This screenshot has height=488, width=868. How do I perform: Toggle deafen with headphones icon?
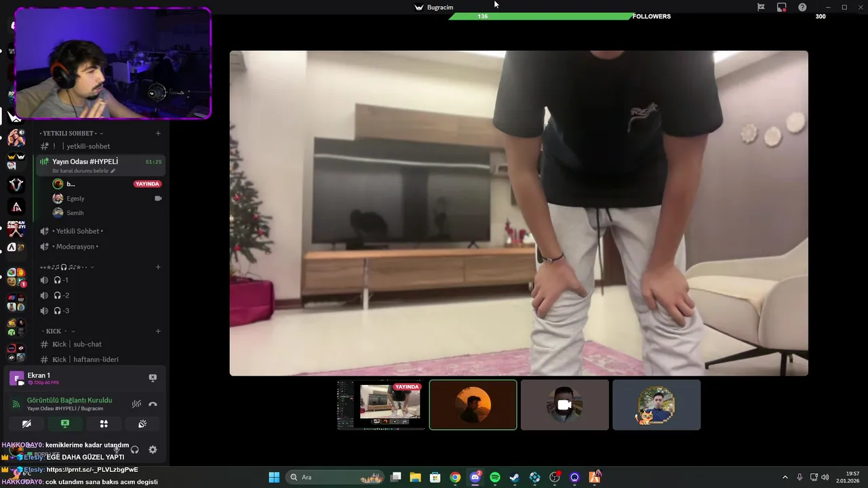134,449
